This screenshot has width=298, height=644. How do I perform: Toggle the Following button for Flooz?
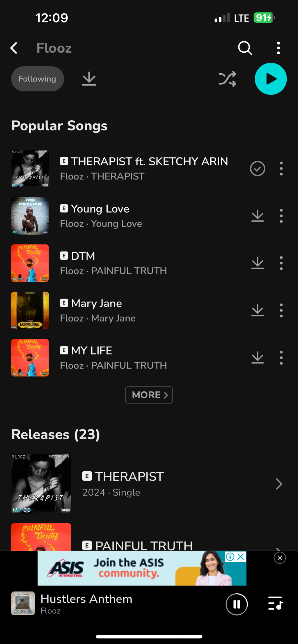pos(38,79)
